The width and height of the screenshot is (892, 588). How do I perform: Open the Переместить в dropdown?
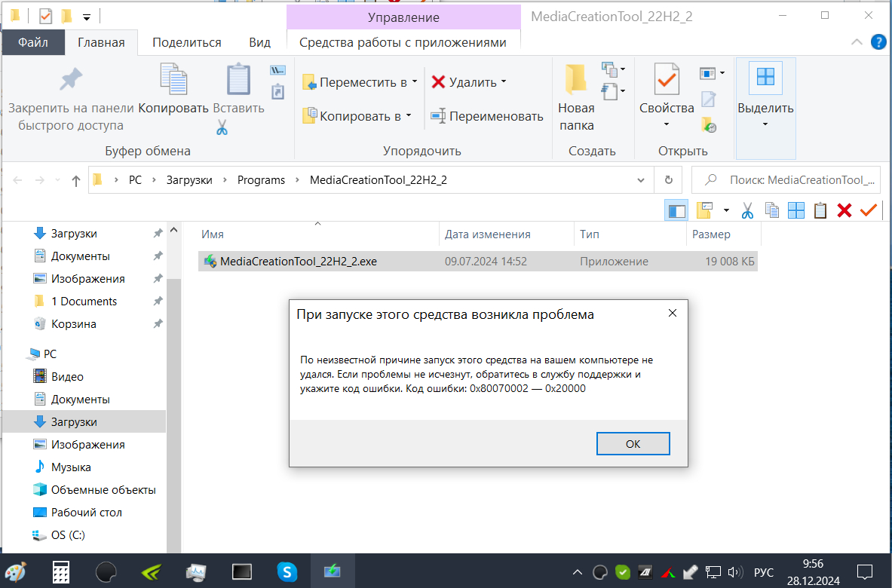coord(360,82)
